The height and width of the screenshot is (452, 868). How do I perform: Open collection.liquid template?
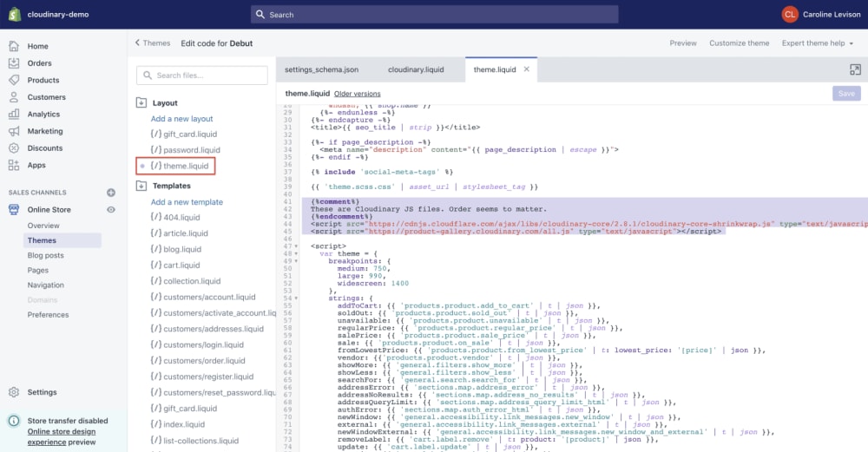pos(186,281)
